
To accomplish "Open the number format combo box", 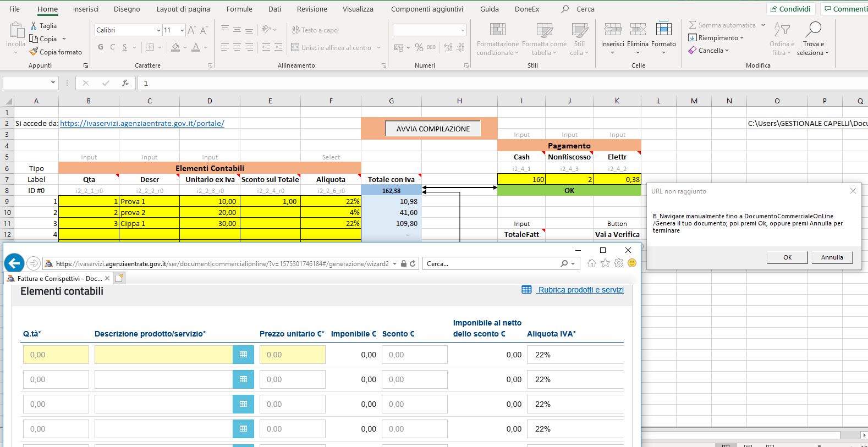I will pos(430,30).
